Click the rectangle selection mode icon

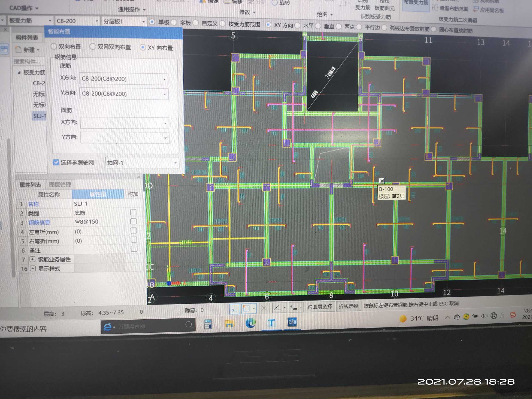247,308
